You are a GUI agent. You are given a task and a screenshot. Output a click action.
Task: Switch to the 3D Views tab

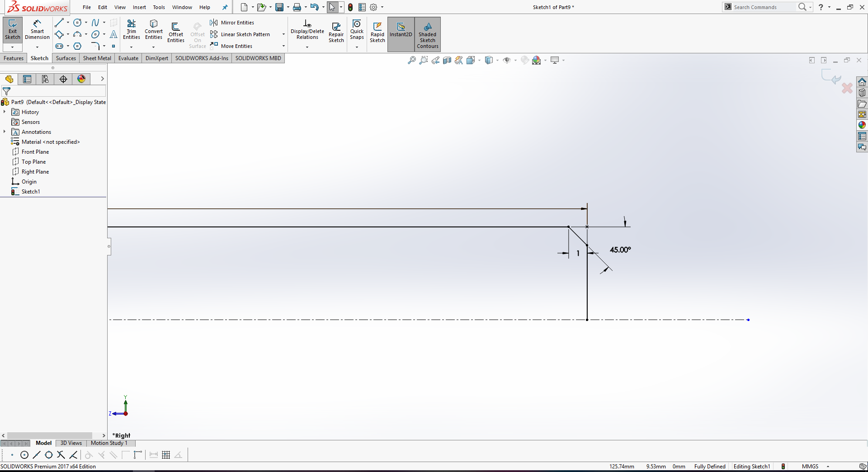(71, 443)
